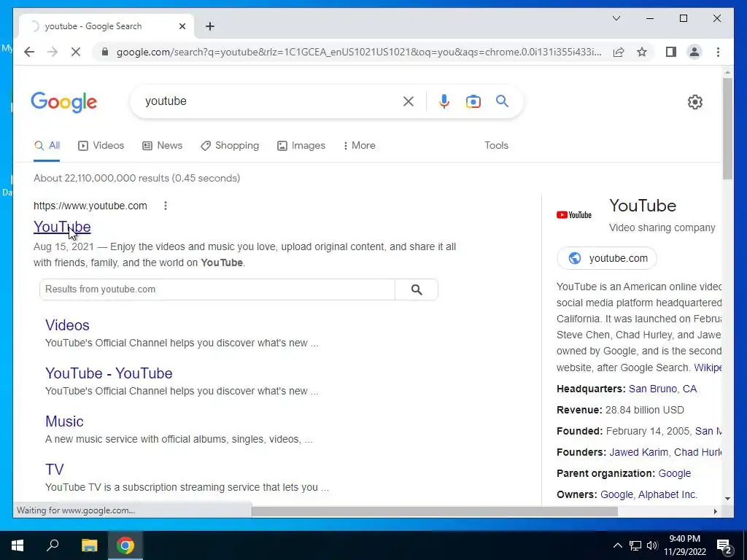Open Chrome side panel icon
The height and width of the screenshot is (560, 747).
coord(671,52)
